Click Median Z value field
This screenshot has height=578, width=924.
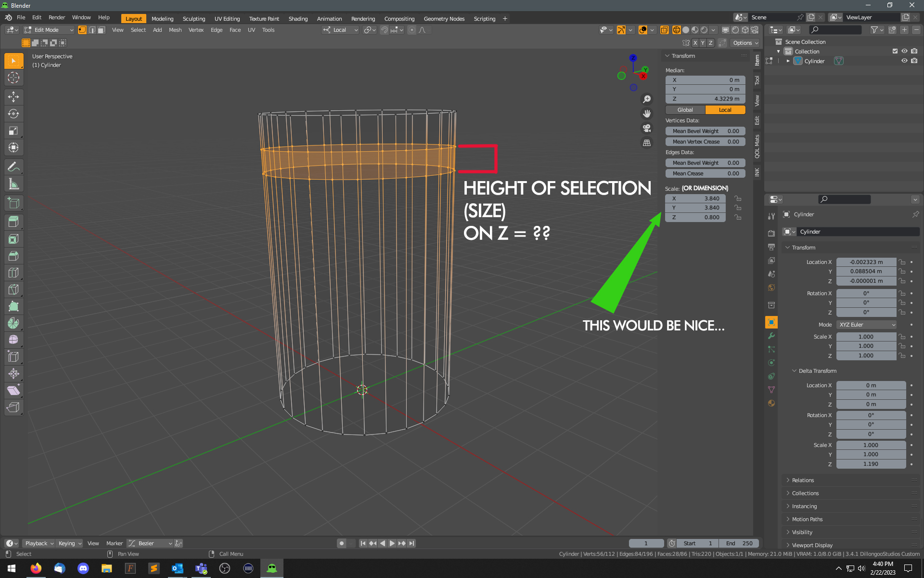[x=705, y=99]
